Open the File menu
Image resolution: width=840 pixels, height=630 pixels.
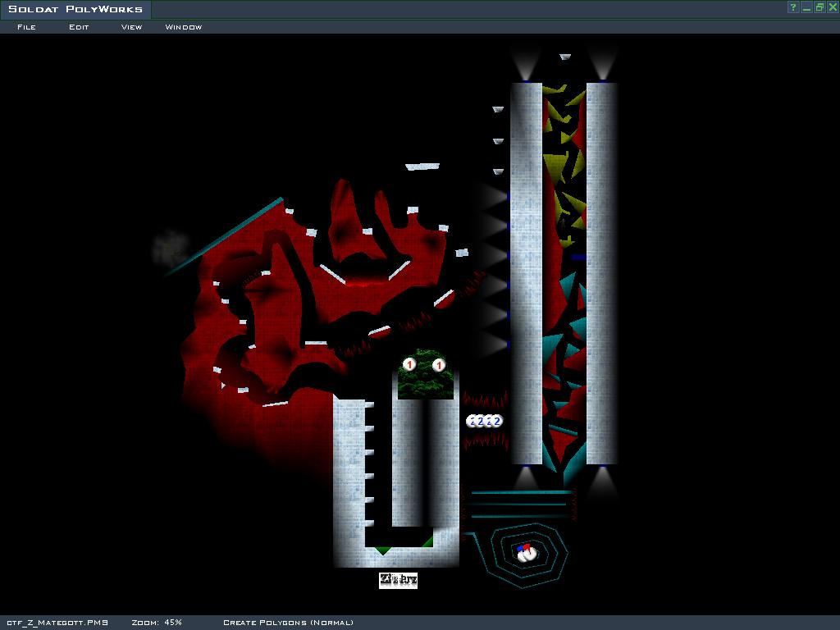[x=26, y=27]
